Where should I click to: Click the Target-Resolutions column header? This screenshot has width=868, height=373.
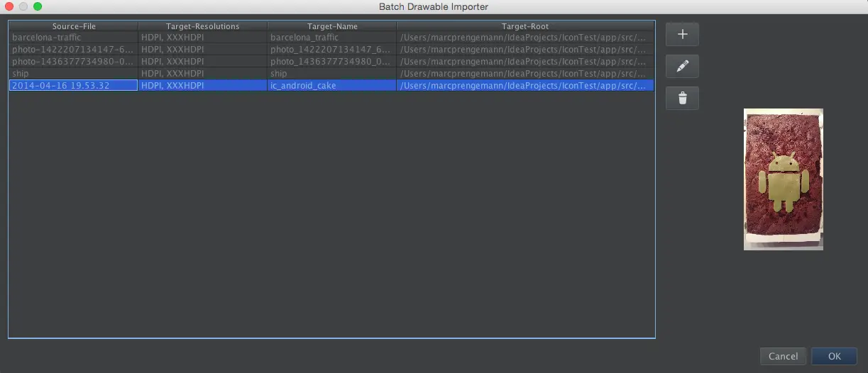pos(203,26)
